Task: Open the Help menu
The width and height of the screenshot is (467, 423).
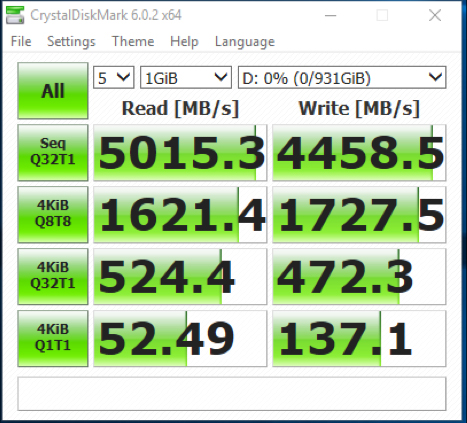Action: (x=184, y=42)
